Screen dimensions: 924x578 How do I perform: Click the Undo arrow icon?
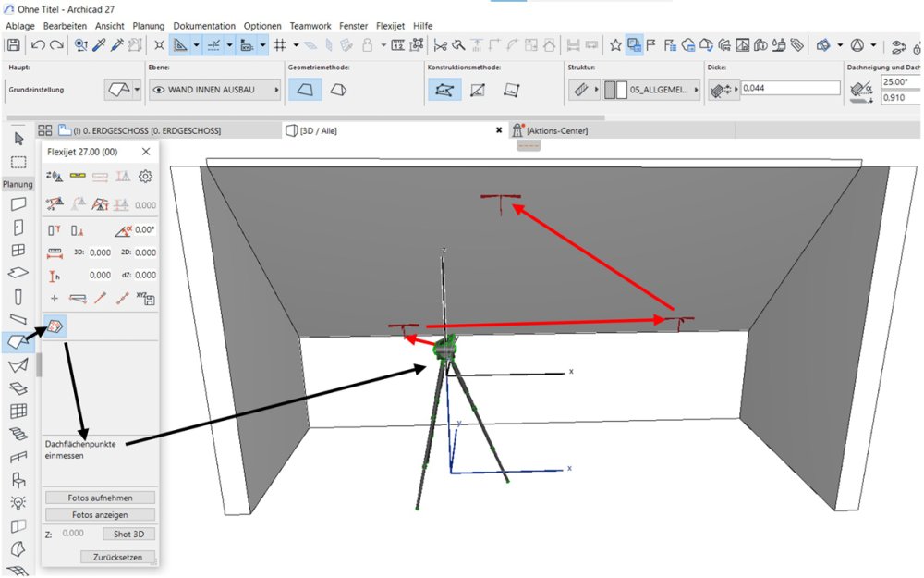[x=38, y=44]
